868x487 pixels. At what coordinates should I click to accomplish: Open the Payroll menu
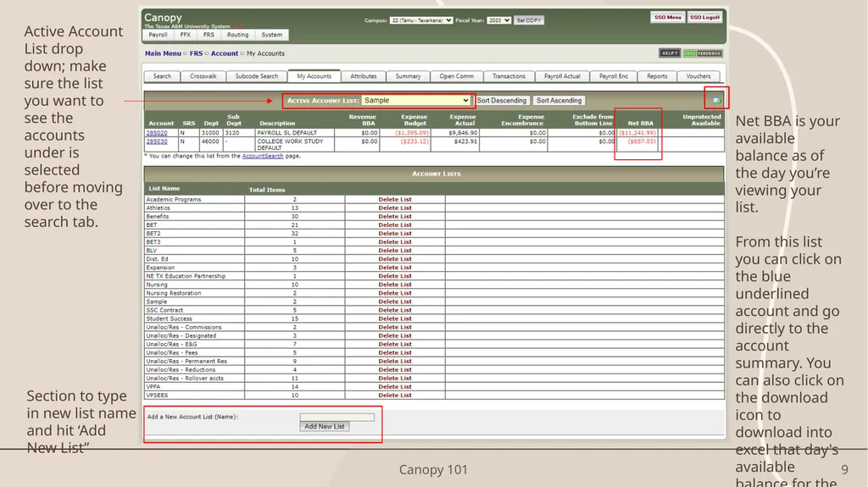(x=158, y=35)
